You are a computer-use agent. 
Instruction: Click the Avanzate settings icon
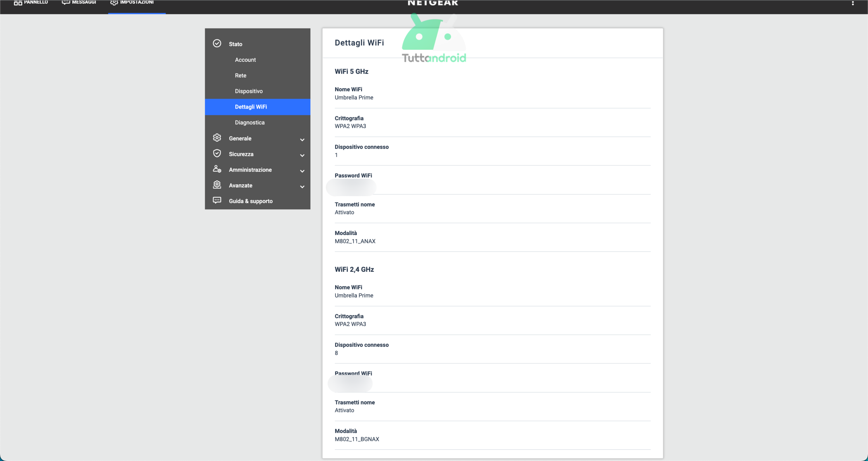pos(217,185)
